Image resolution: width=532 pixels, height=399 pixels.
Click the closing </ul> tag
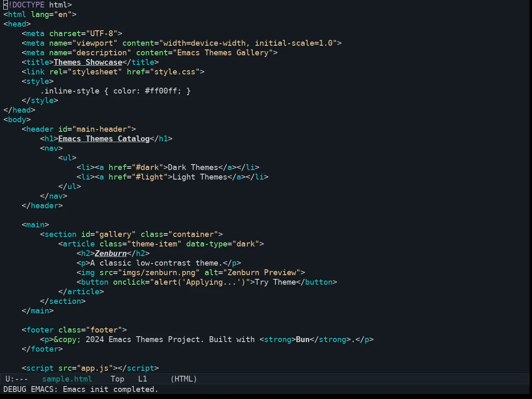[69, 187]
